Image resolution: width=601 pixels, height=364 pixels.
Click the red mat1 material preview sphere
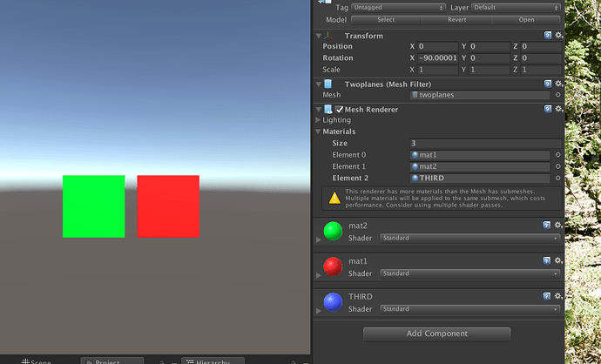333,266
